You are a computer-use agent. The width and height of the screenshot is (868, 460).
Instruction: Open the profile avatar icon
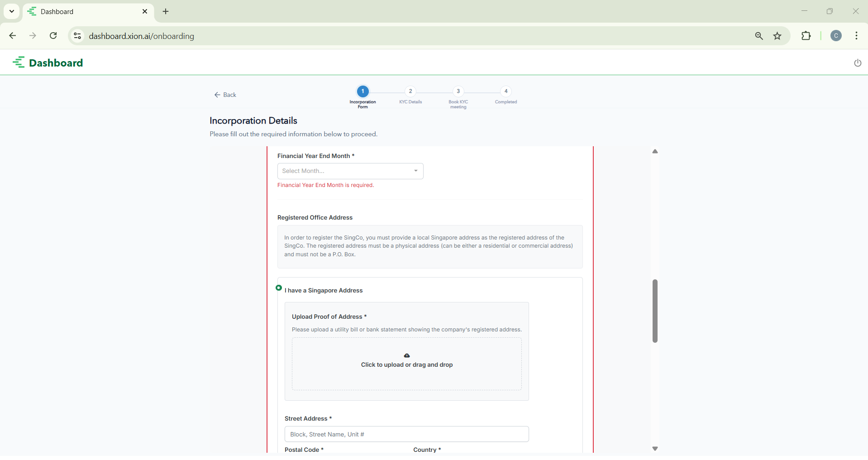tap(836, 36)
